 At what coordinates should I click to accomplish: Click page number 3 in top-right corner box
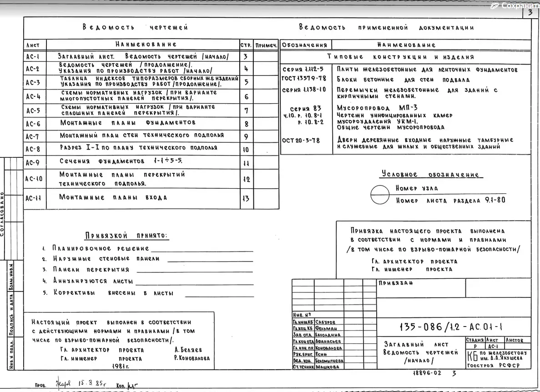(x=530, y=12)
